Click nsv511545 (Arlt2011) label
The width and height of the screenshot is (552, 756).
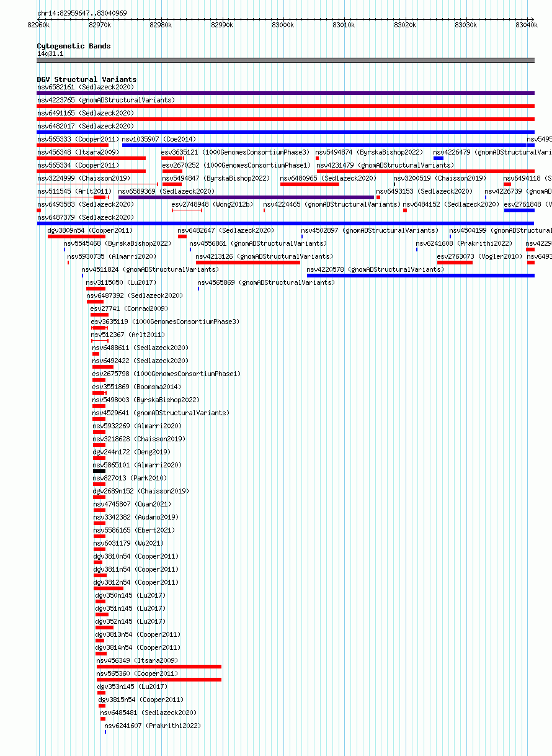point(74,192)
